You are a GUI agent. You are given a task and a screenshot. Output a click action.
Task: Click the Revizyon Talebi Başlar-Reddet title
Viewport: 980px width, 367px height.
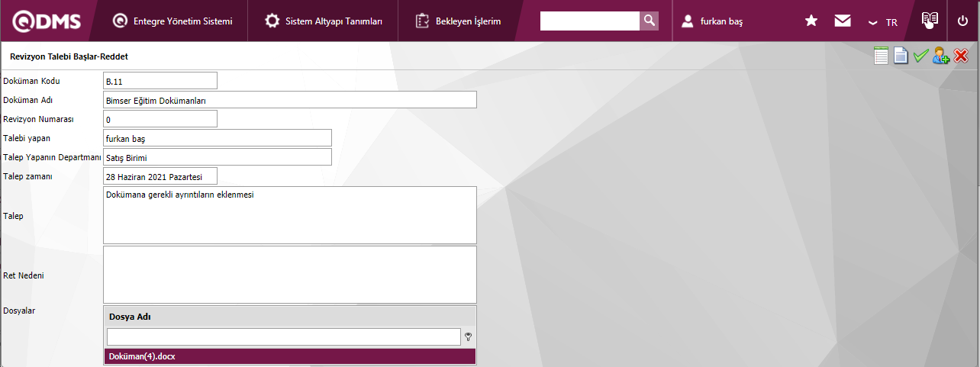(69, 56)
